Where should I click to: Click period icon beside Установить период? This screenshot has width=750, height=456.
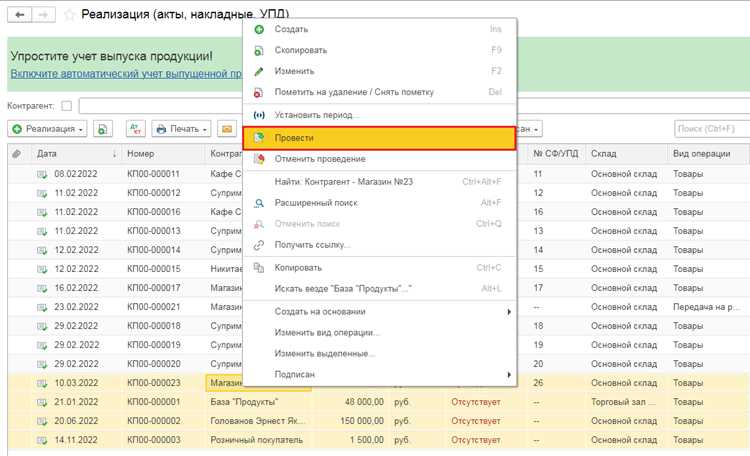coord(259,115)
